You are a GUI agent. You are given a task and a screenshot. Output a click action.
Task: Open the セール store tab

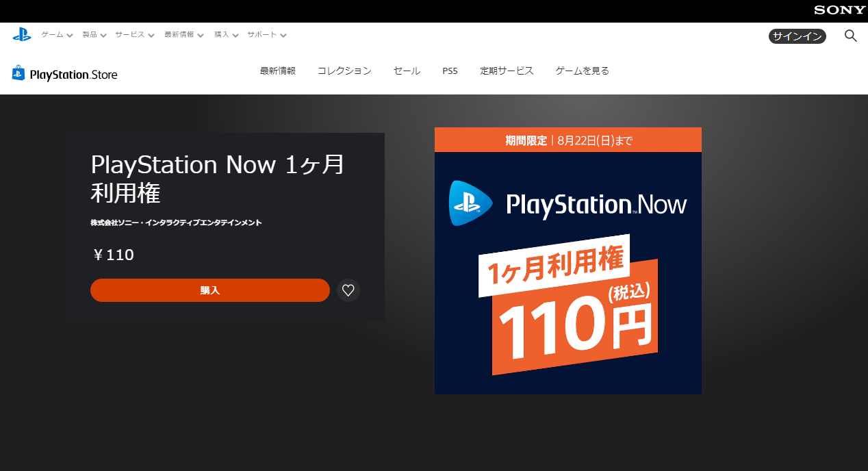(x=407, y=71)
